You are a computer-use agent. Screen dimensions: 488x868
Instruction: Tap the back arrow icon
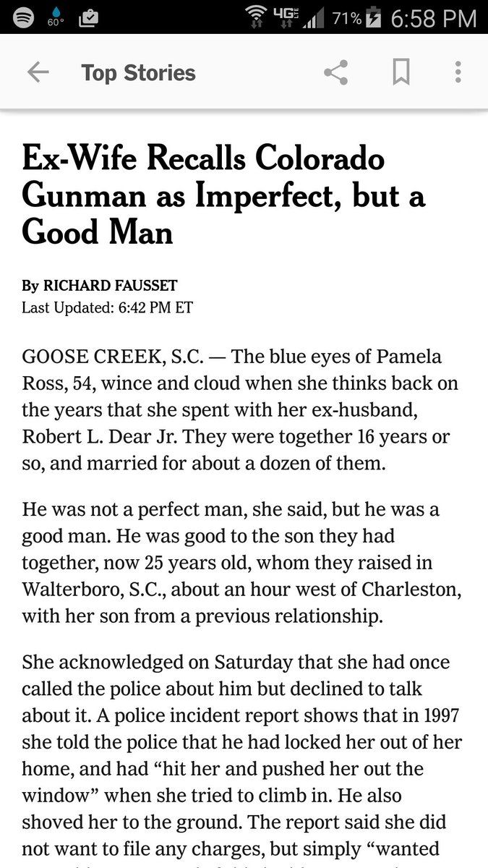(38, 72)
